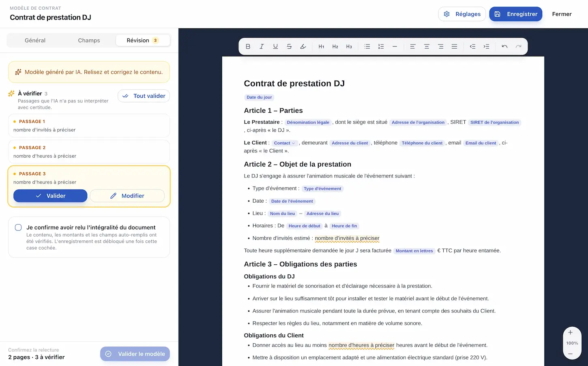The width and height of the screenshot is (588, 366).
Task: Select the Passage 2 review card
Action: (x=89, y=152)
